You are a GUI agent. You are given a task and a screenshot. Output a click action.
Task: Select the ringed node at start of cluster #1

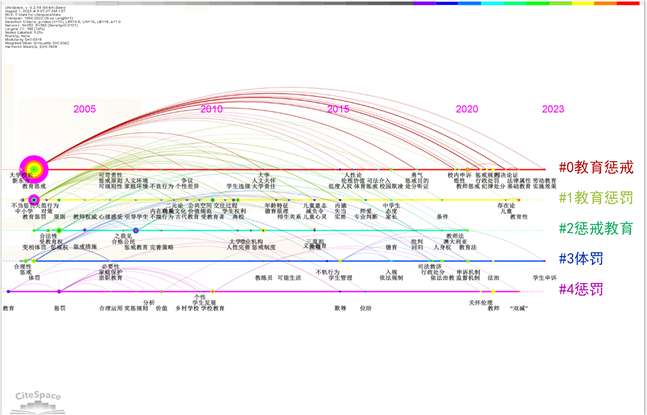(x=34, y=200)
